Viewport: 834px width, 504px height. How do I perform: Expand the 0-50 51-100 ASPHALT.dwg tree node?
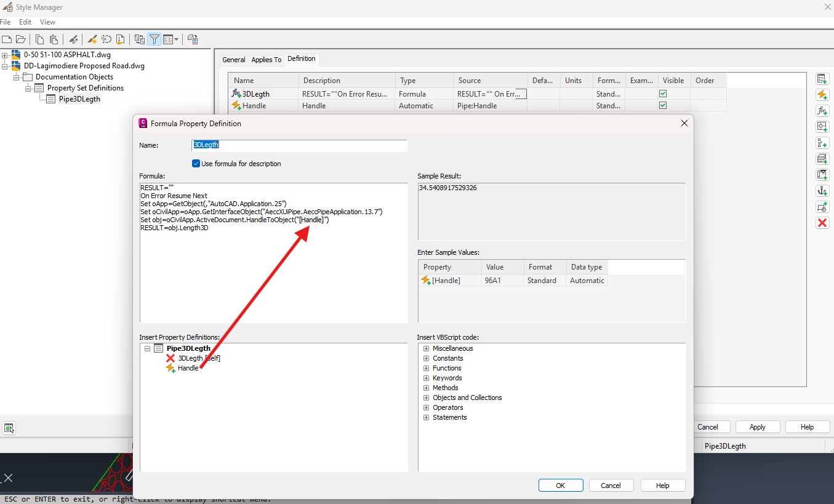point(4,55)
